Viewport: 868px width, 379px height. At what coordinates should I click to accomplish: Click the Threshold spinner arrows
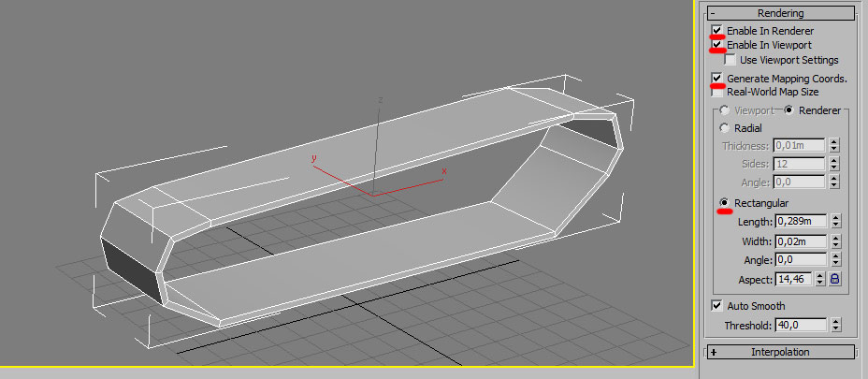[x=834, y=326]
